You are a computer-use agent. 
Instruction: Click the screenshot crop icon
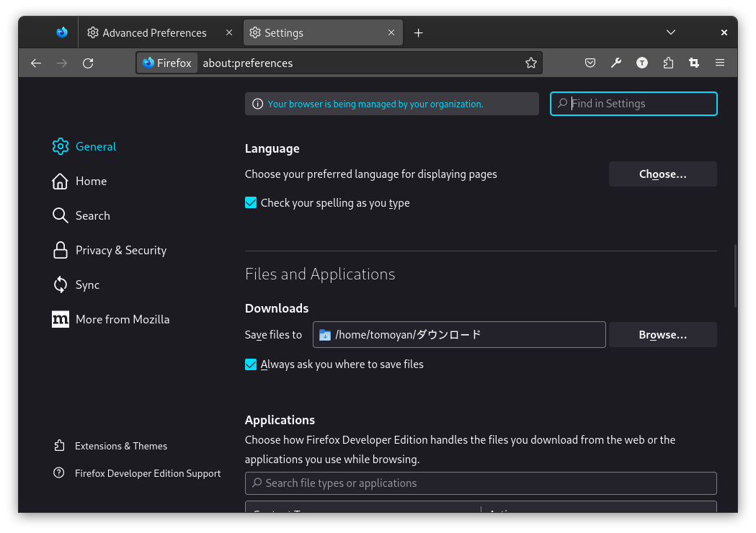point(694,63)
